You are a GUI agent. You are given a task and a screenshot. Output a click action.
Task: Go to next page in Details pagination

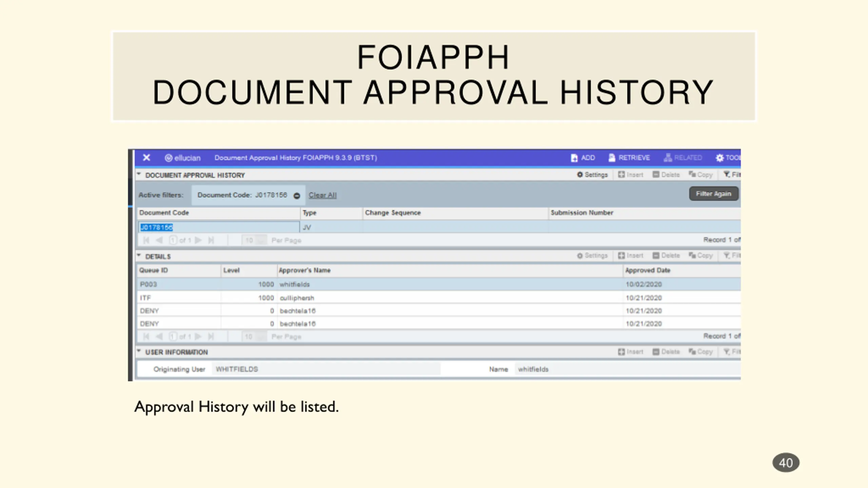199,336
